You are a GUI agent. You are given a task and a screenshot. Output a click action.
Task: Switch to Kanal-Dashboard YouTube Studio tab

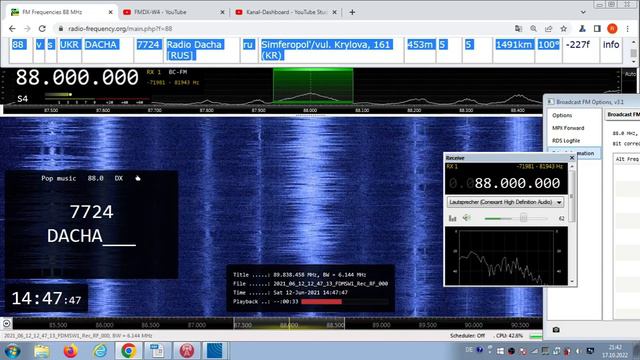(x=286, y=12)
